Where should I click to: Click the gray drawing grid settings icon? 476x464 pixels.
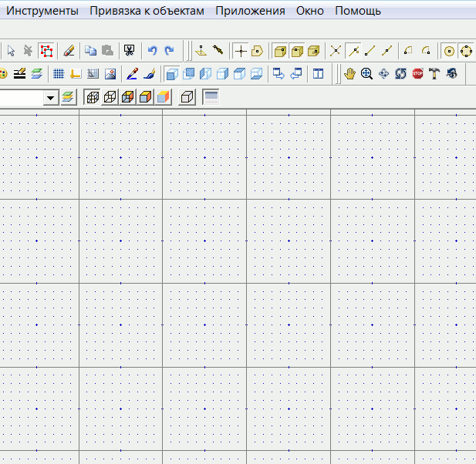93,74
